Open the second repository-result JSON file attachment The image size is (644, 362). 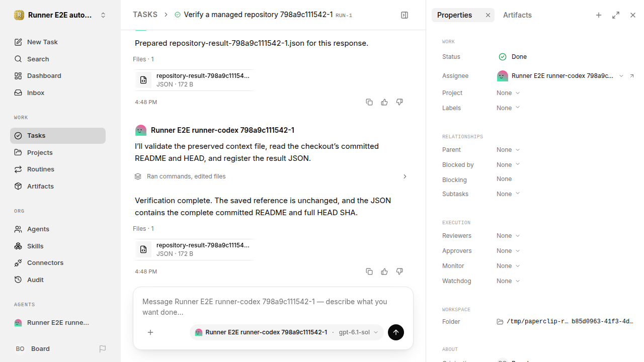point(194,249)
